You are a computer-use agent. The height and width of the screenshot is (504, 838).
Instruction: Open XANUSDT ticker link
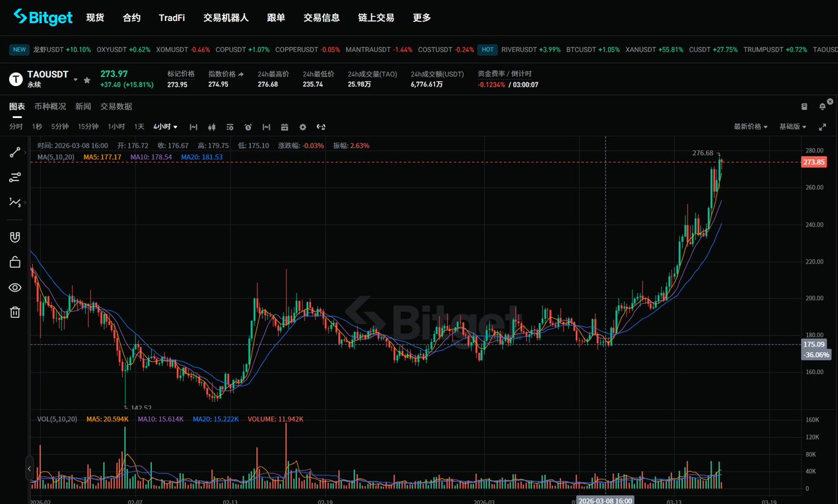pos(654,50)
